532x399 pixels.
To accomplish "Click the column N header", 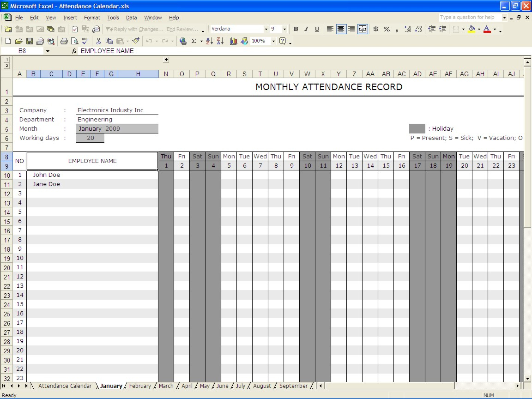I will pyautogui.click(x=166, y=74).
